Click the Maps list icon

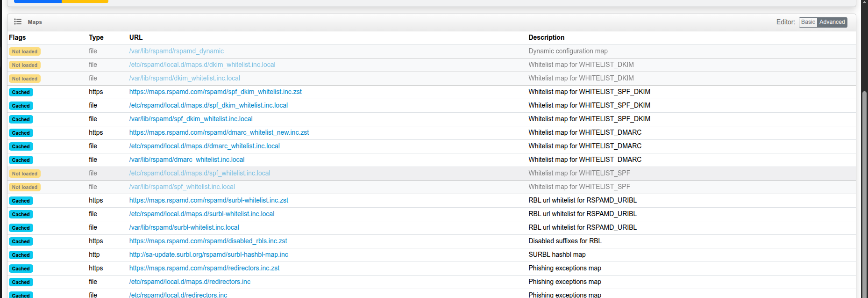[x=18, y=22]
